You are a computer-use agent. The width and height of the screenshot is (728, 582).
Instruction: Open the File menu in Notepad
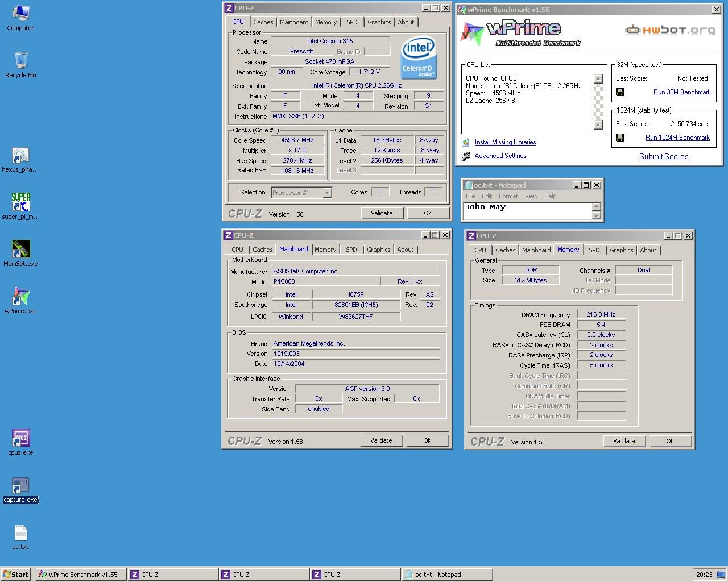click(x=470, y=196)
